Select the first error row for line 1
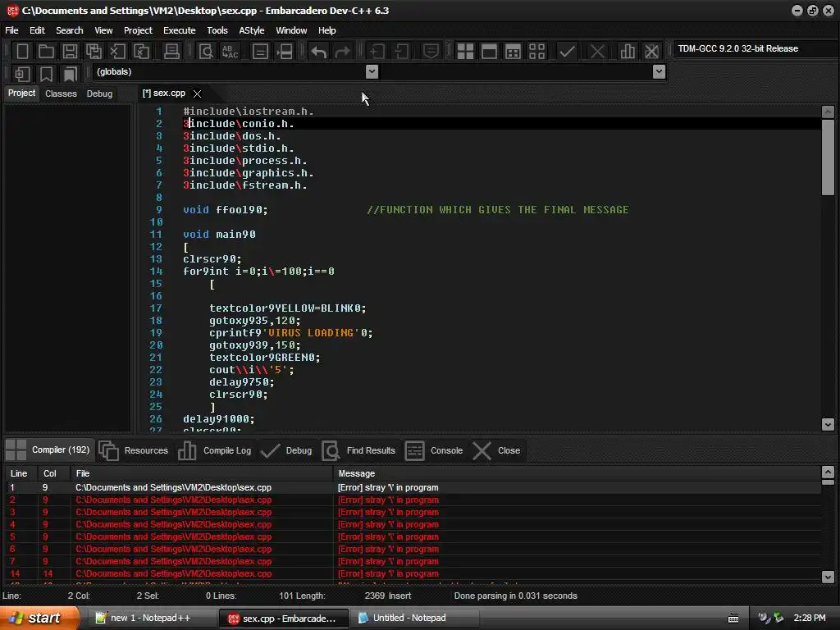 [413, 487]
